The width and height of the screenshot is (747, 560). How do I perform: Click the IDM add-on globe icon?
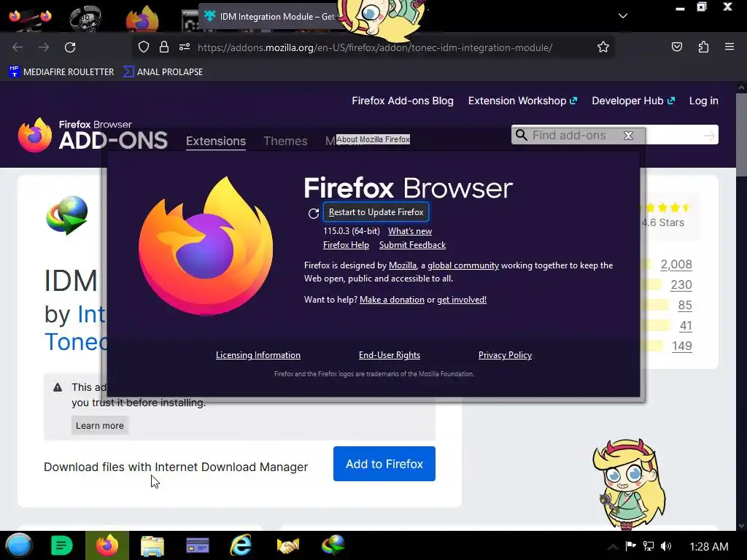(x=67, y=215)
